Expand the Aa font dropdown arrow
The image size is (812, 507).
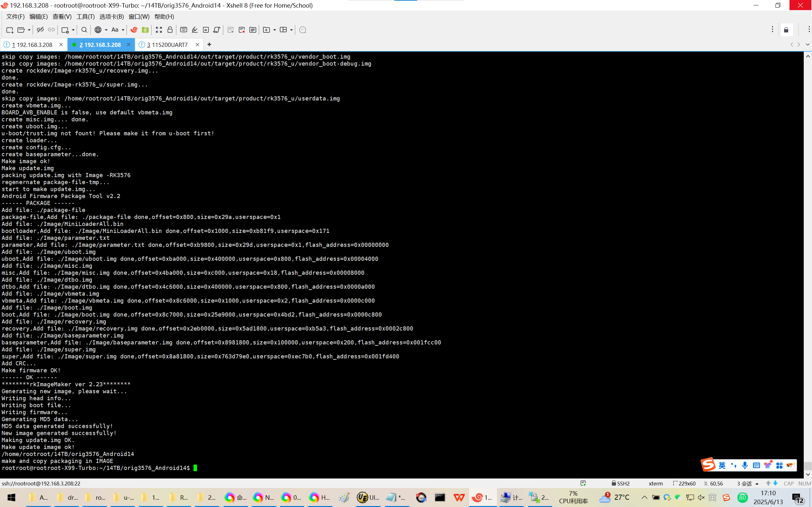(x=123, y=30)
